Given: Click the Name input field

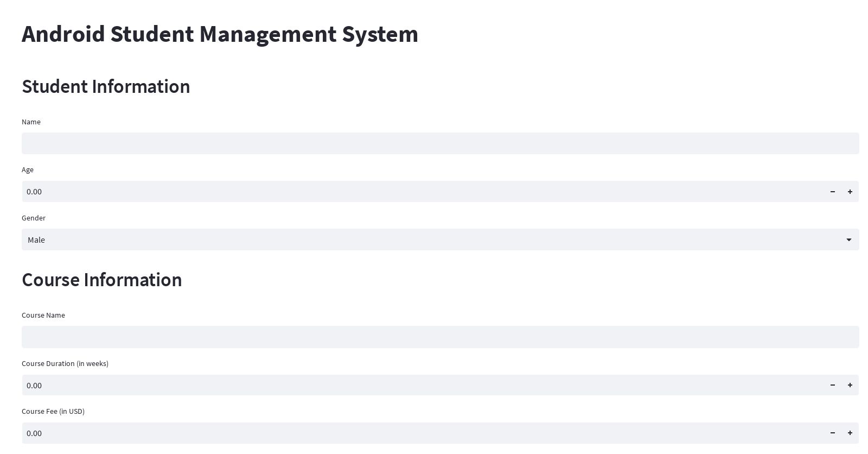Looking at the screenshot, I should (434, 143).
